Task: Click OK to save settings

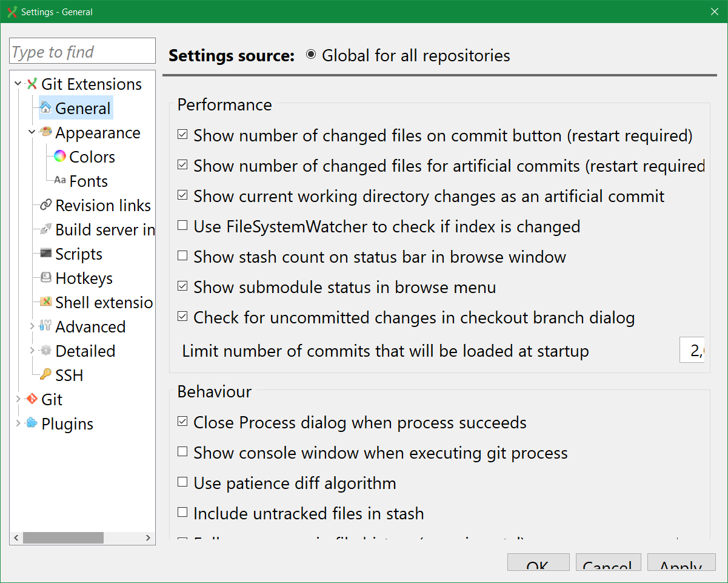Action: pyautogui.click(x=538, y=562)
